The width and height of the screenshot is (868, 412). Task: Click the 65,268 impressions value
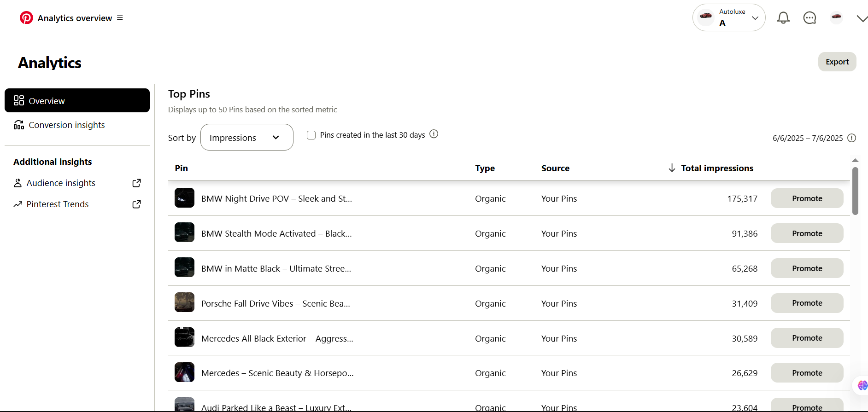[745, 268]
